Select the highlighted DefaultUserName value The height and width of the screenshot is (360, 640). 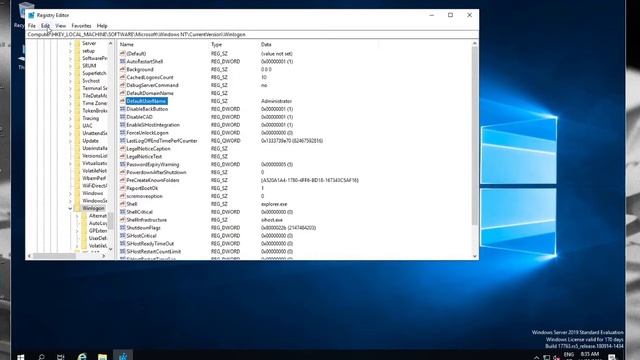(x=146, y=101)
